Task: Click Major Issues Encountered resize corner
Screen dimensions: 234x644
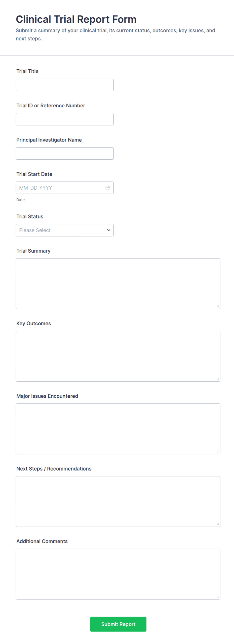Action: pyautogui.click(x=218, y=451)
